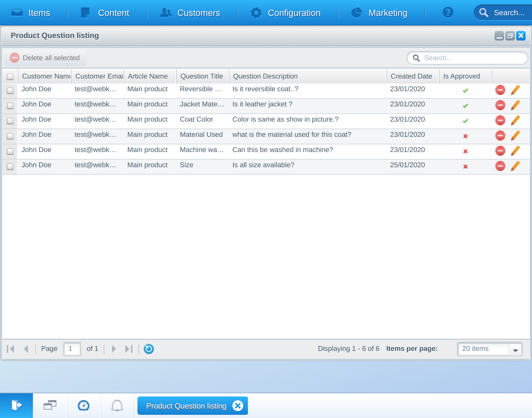Check the Coat Color row checkbox
This screenshot has width=532, height=418.
(x=10, y=121)
